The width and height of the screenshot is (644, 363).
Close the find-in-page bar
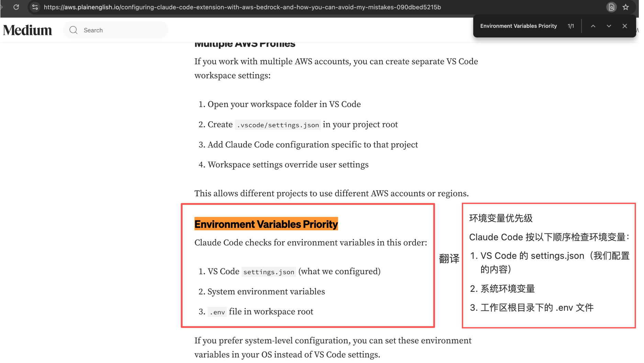pos(625,26)
